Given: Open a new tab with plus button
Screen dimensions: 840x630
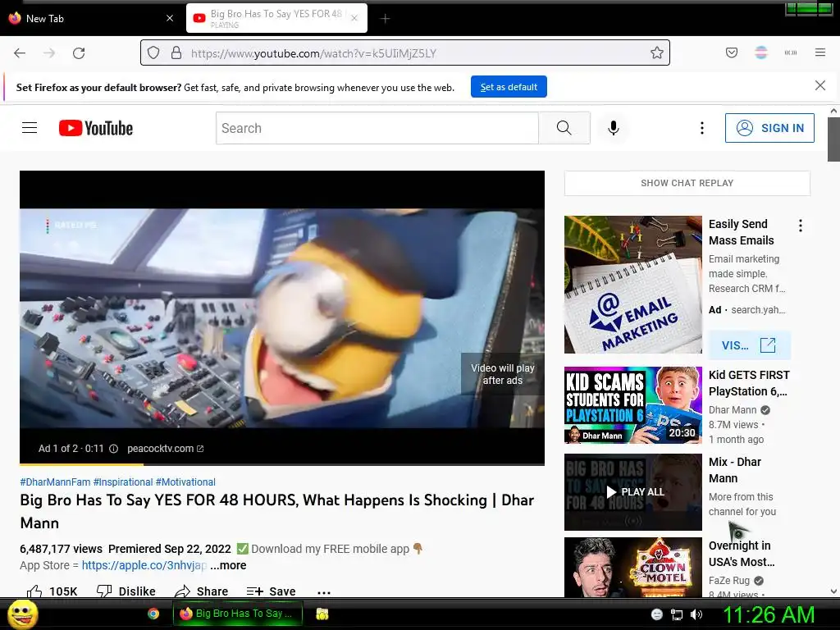Looking at the screenshot, I should click(x=385, y=18).
